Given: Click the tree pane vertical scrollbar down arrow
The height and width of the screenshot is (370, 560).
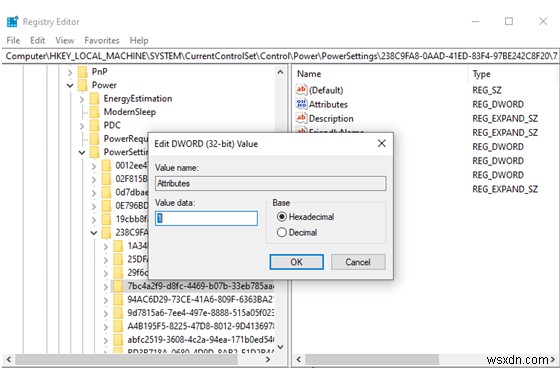Looking at the screenshot, I should click(x=281, y=346).
